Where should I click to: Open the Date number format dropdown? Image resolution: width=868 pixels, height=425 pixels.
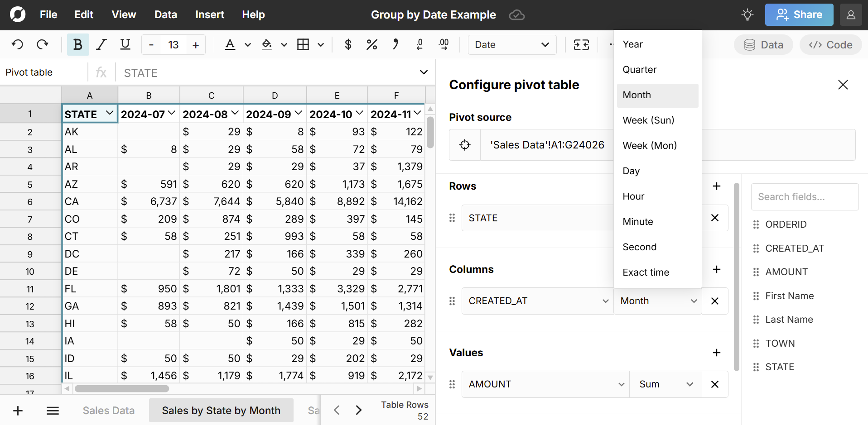(512, 44)
